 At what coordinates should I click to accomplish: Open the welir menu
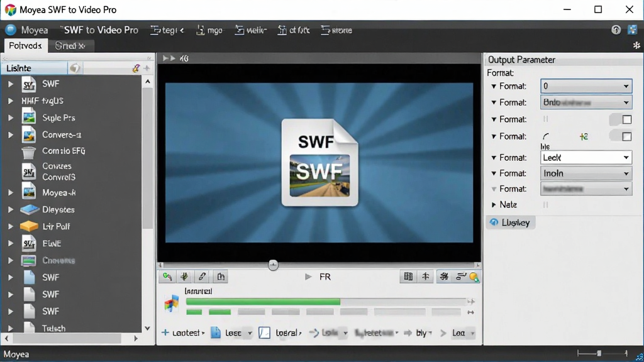coord(250,30)
